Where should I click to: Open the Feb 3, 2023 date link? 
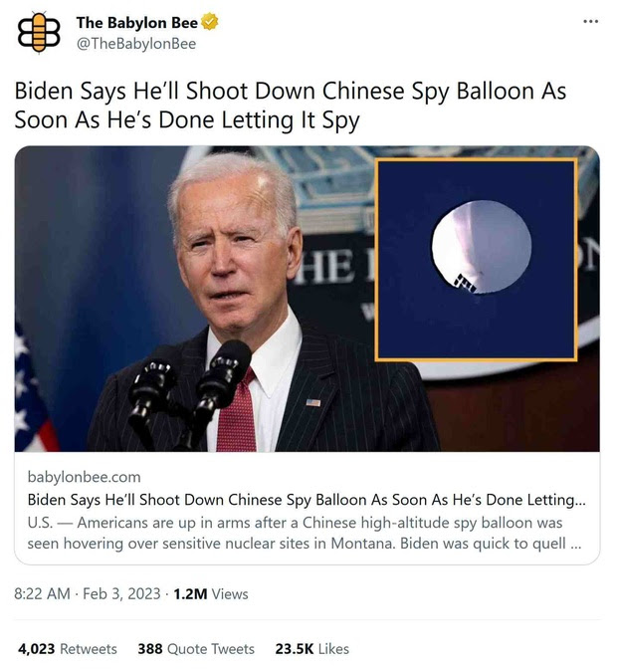pyautogui.click(x=121, y=594)
